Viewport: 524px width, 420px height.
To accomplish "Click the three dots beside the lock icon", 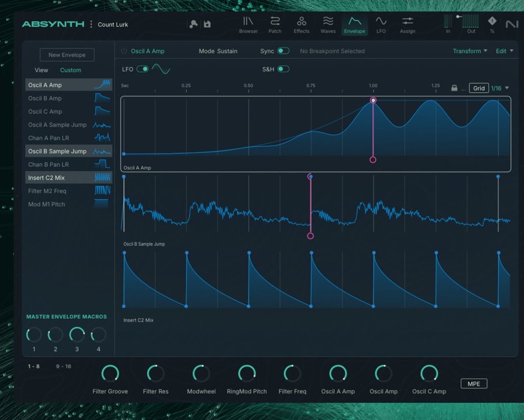I will pyautogui.click(x=463, y=89).
